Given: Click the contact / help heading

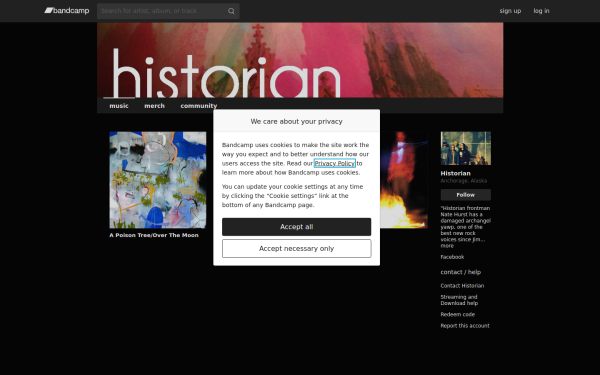Looking at the screenshot, I should [x=461, y=272].
